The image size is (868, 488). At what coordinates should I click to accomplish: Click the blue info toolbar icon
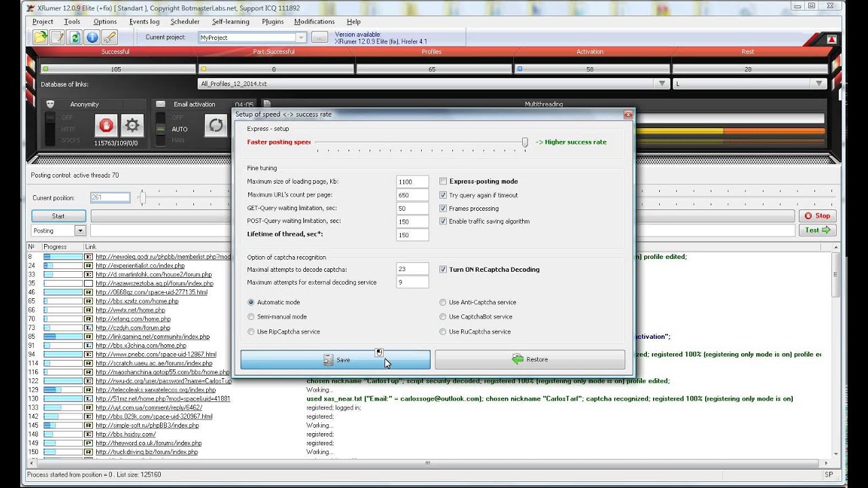(x=92, y=37)
